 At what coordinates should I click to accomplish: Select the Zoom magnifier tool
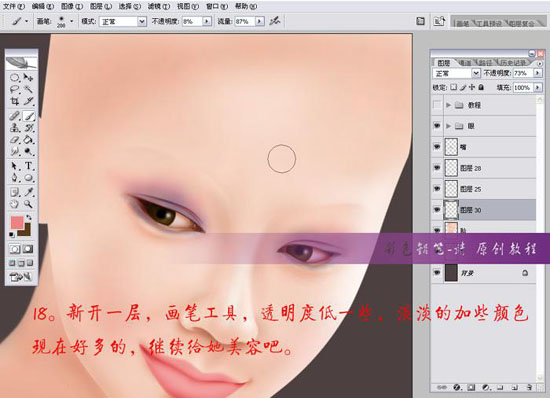(29, 204)
